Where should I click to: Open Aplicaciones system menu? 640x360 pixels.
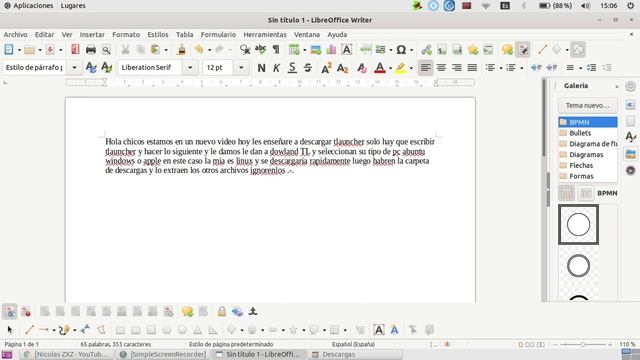[29, 6]
